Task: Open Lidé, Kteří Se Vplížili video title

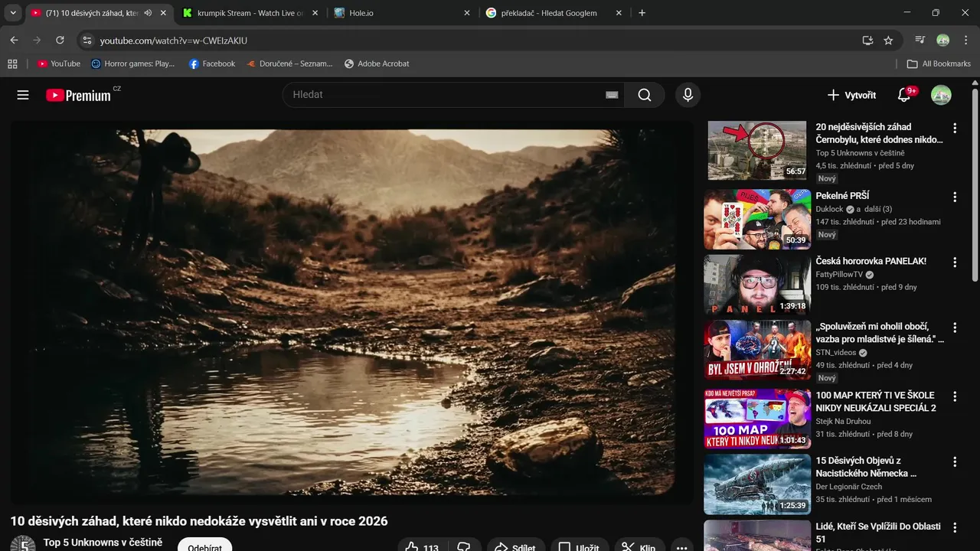Action: 878,533
